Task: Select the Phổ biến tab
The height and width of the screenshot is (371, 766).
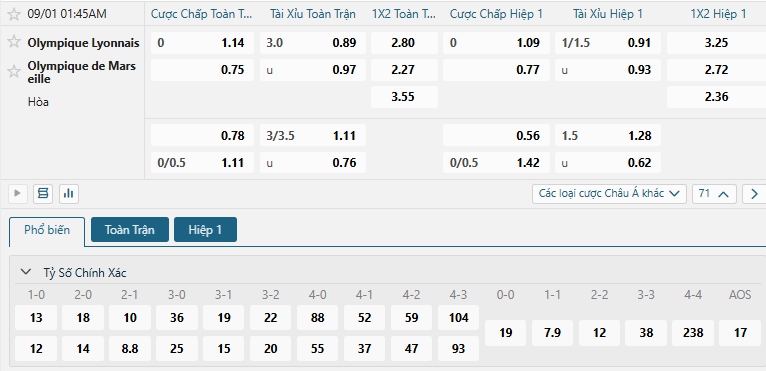Action: [x=47, y=230]
